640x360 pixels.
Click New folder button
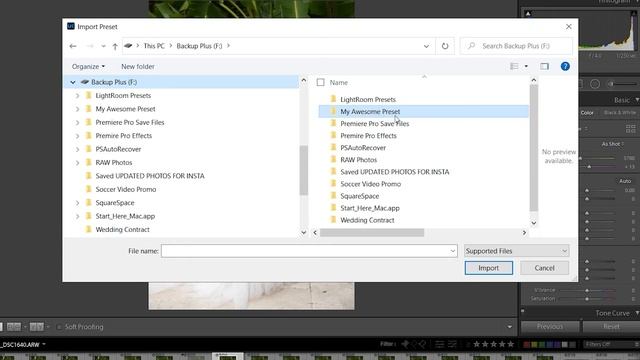tap(138, 67)
